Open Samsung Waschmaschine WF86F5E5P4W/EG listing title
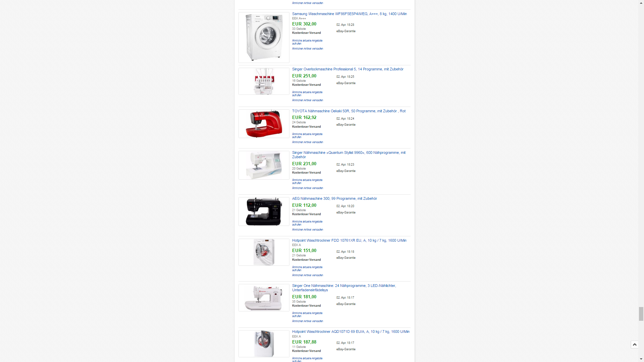644x362 pixels. point(349,14)
